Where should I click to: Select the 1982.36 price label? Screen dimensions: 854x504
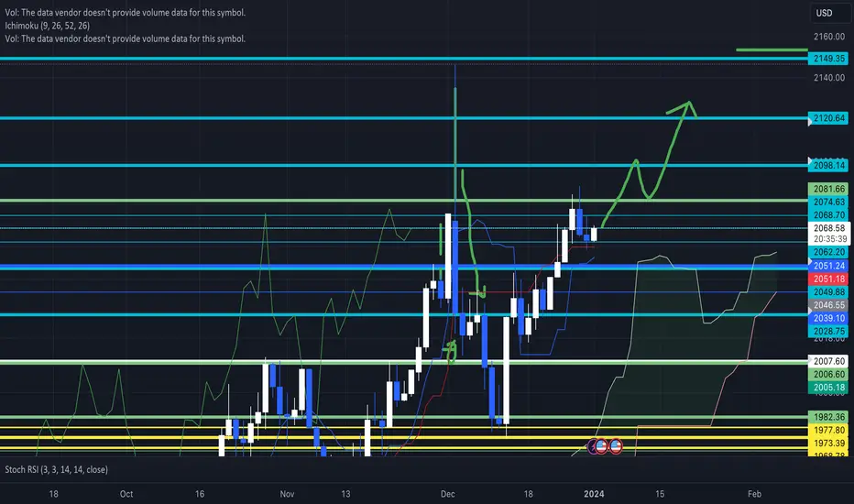[x=827, y=417]
